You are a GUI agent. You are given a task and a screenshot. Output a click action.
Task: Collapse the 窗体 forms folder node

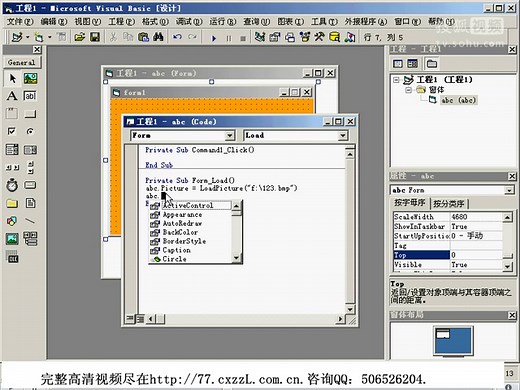pyautogui.click(x=408, y=90)
